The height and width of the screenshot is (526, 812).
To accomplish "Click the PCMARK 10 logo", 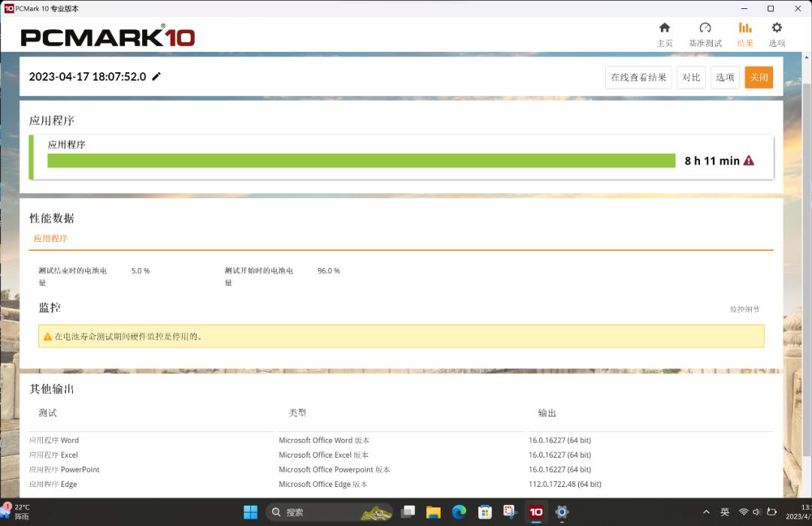I will point(108,36).
